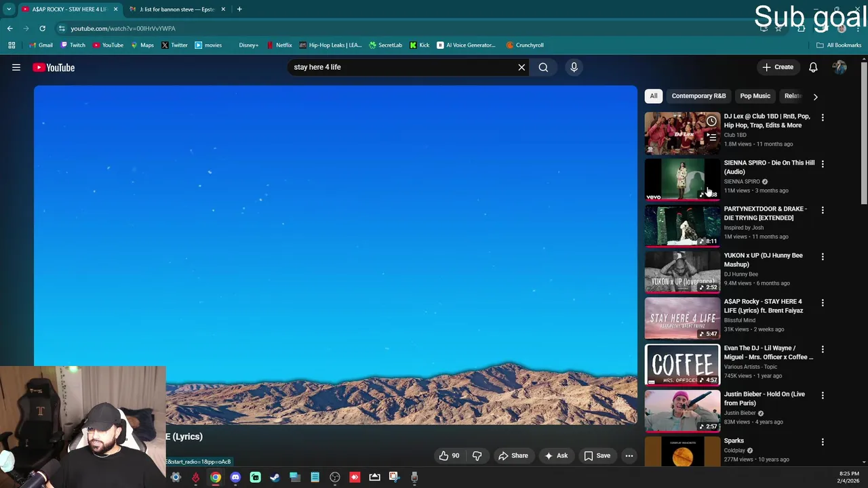The image size is (868, 488).
Task: Open options for Blissful Mind lyrics video
Action: point(823,302)
